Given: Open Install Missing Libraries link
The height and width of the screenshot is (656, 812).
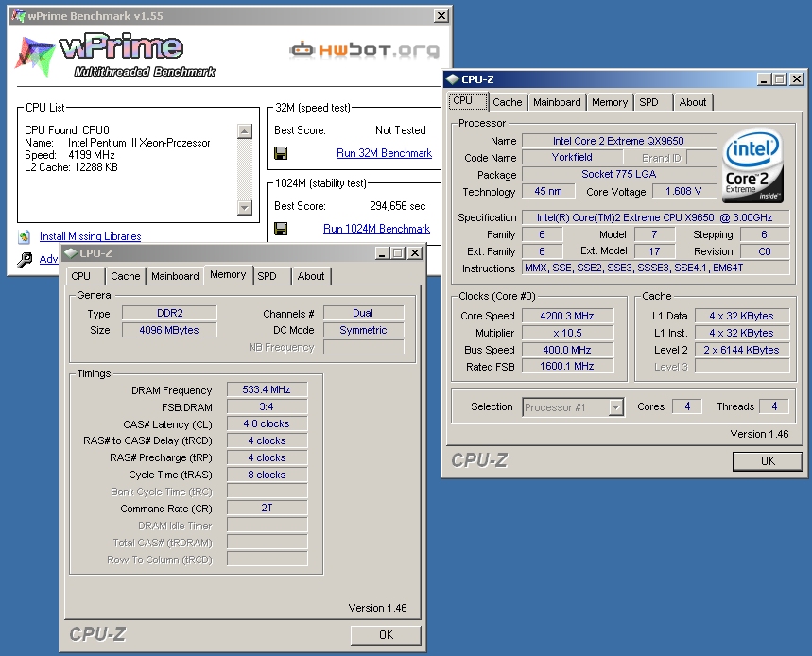Looking at the screenshot, I should click(90, 236).
